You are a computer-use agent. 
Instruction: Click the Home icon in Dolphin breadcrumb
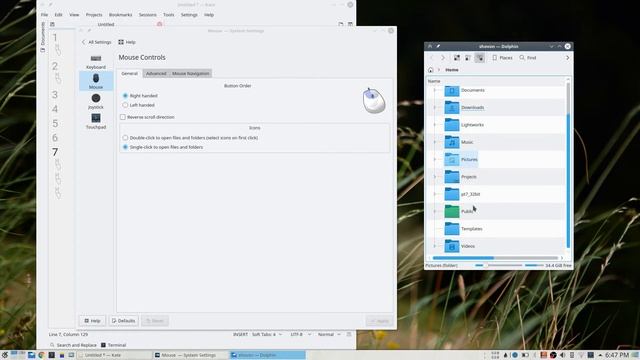point(431,70)
